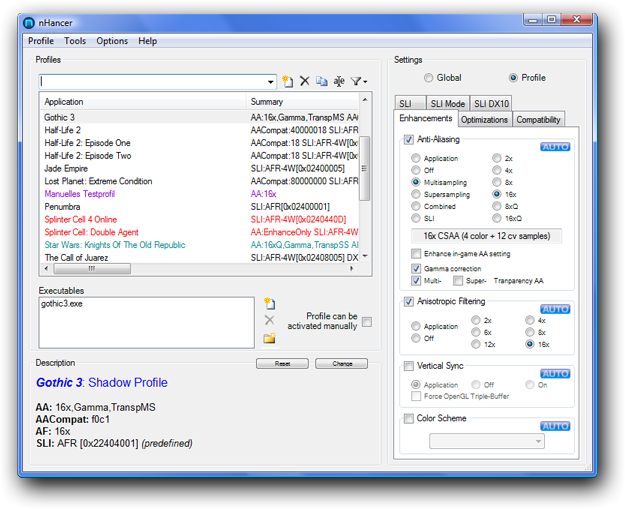Add a new executable to the list

[x=269, y=303]
